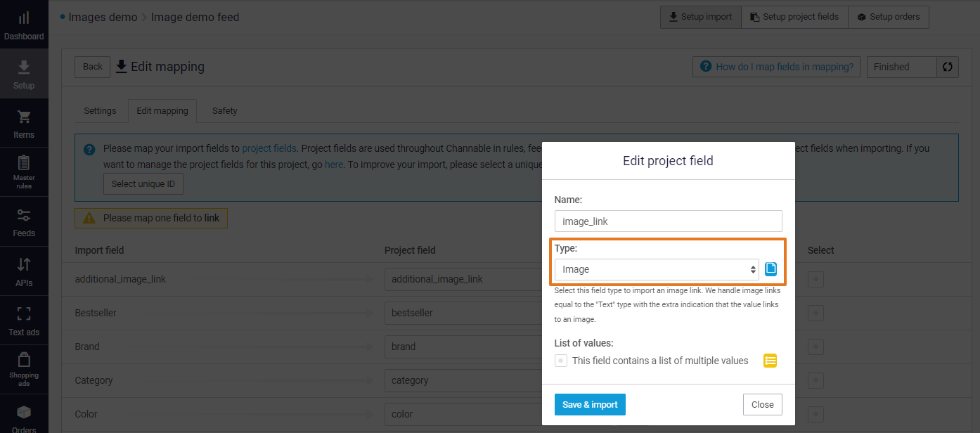The height and width of the screenshot is (433, 980).
Task: Open the Shopping ads section
Action: click(24, 368)
